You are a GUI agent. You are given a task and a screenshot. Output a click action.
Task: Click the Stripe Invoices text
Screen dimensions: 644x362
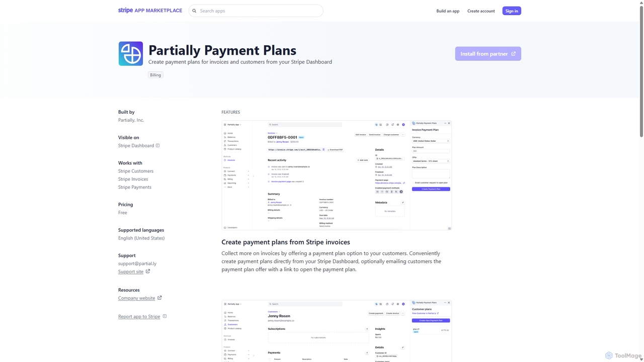point(133,179)
